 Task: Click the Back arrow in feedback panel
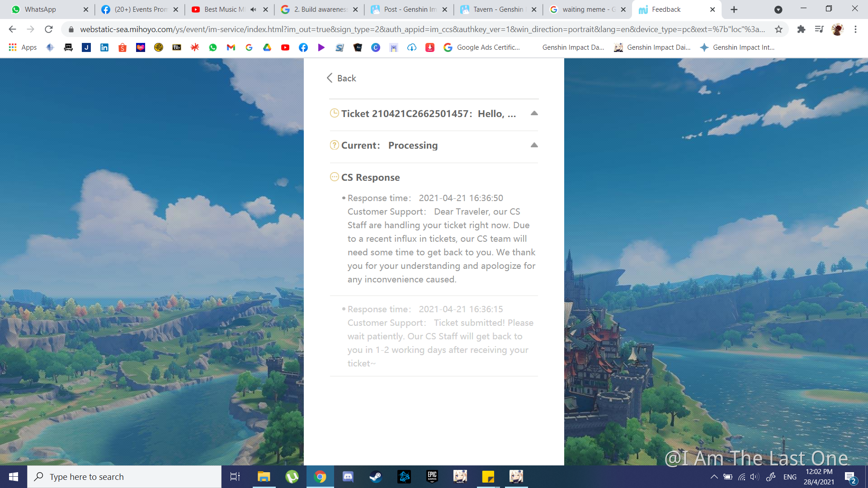click(330, 78)
